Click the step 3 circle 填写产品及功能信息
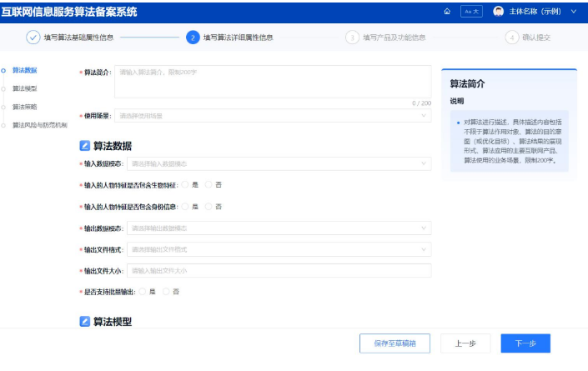 [352, 38]
